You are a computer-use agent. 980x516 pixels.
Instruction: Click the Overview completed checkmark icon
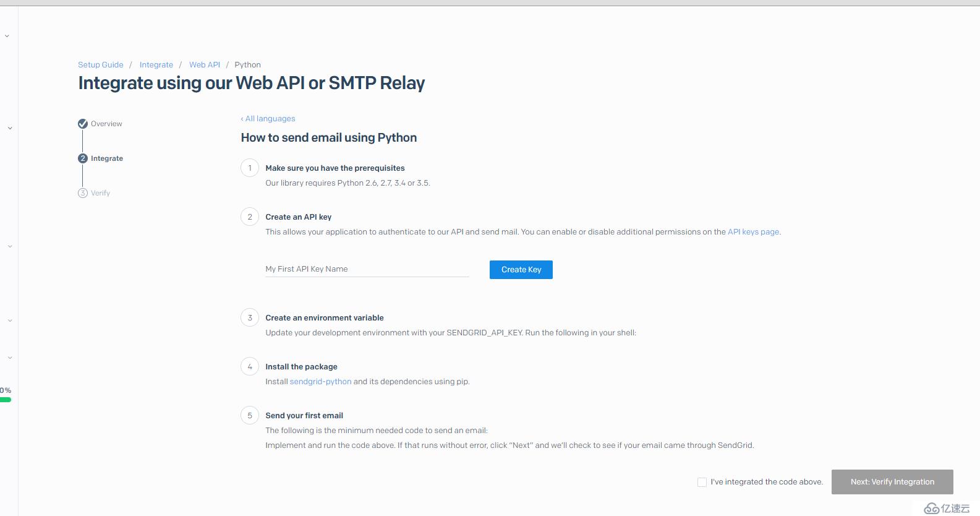(x=83, y=124)
